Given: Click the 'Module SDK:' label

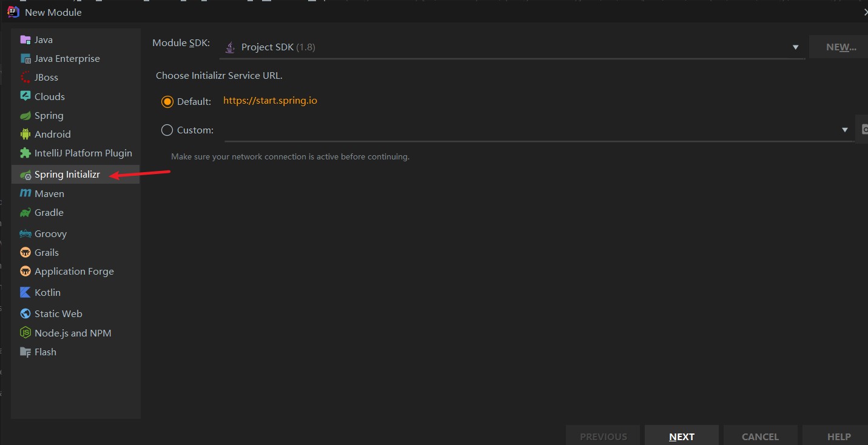Looking at the screenshot, I should pos(181,43).
